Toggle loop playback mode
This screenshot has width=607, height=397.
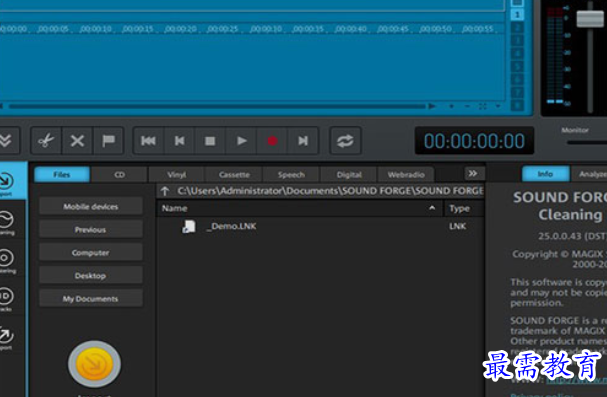[x=345, y=140]
